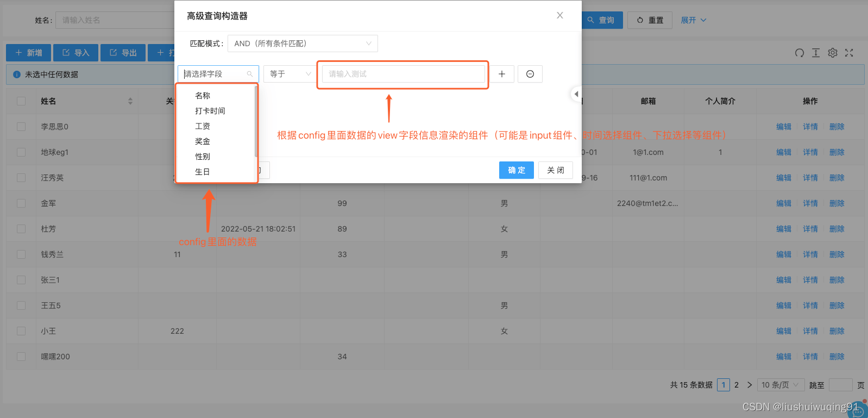Open the 匹配模式 AND dropdown

[303, 43]
